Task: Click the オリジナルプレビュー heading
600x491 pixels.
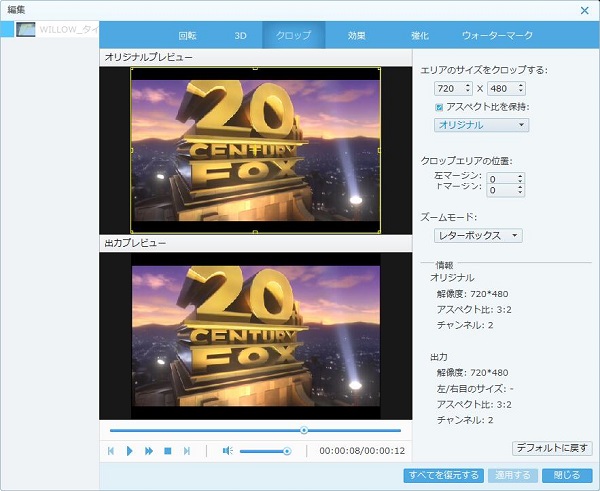Action: (148, 57)
